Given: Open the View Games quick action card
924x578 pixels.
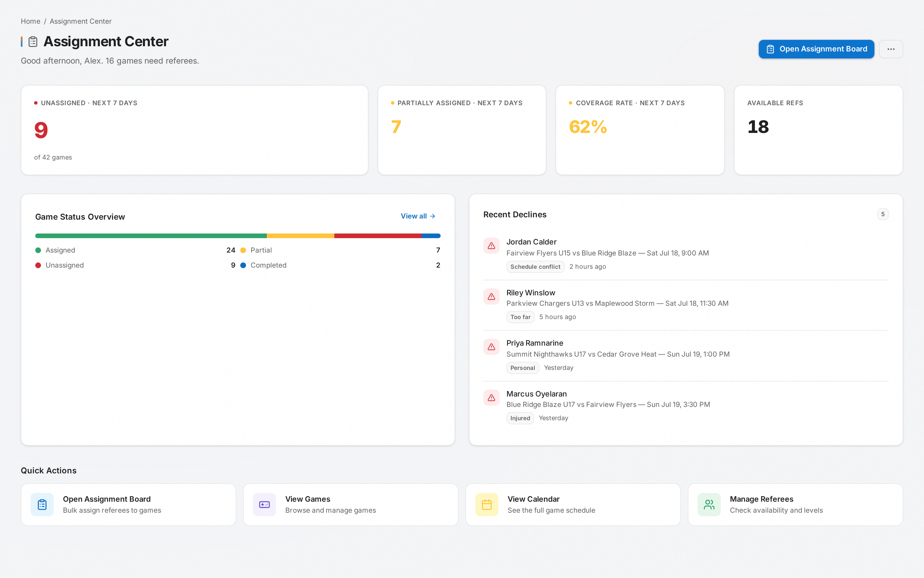Looking at the screenshot, I should point(351,505).
